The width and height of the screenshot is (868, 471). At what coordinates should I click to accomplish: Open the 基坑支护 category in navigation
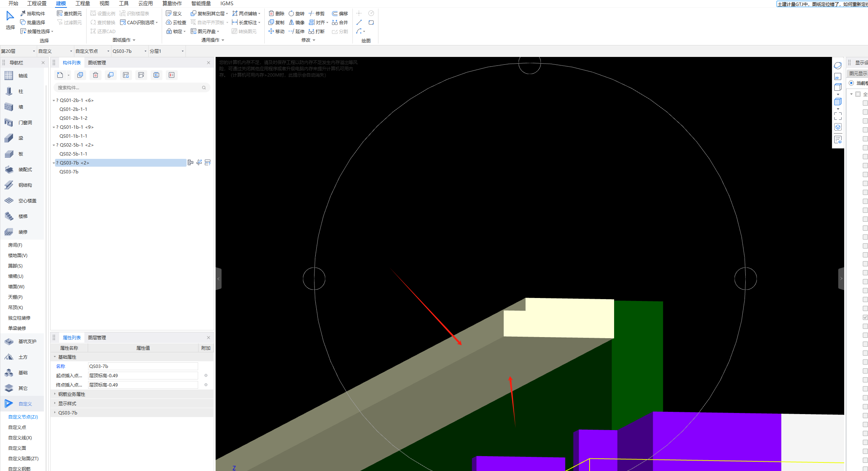(22, 341)
